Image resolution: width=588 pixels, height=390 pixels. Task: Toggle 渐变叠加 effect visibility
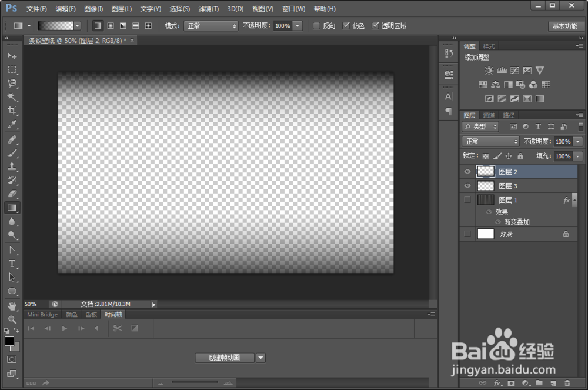(x=497, y=222)
